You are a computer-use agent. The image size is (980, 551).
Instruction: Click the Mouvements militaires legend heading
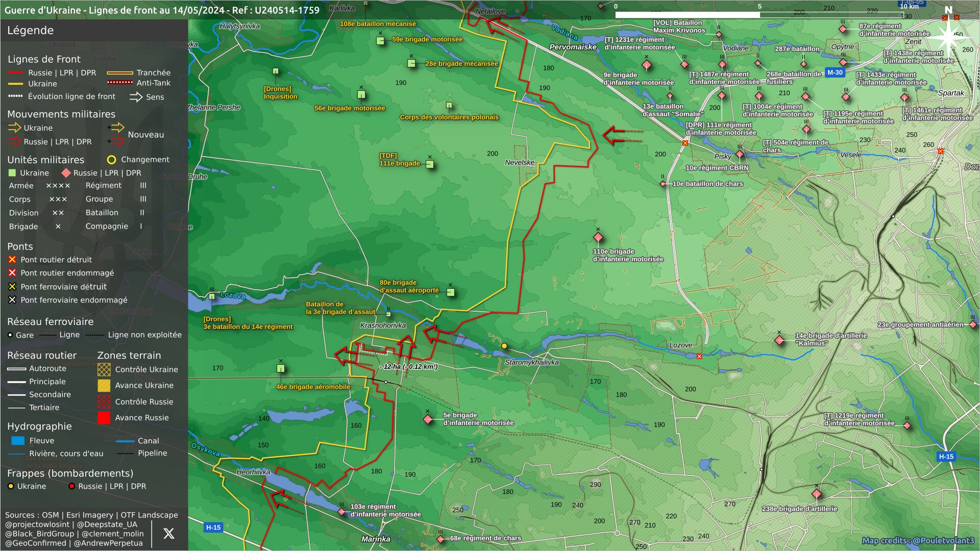[61, 114]
